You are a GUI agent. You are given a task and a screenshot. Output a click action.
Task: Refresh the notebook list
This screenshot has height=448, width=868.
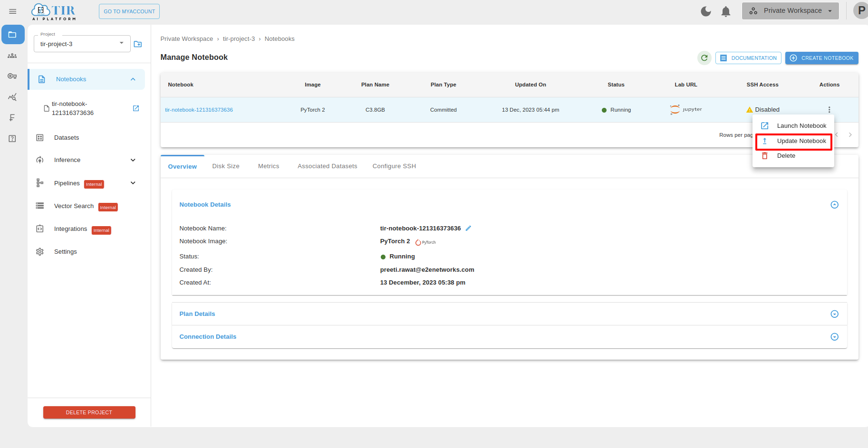coord(704,58)
